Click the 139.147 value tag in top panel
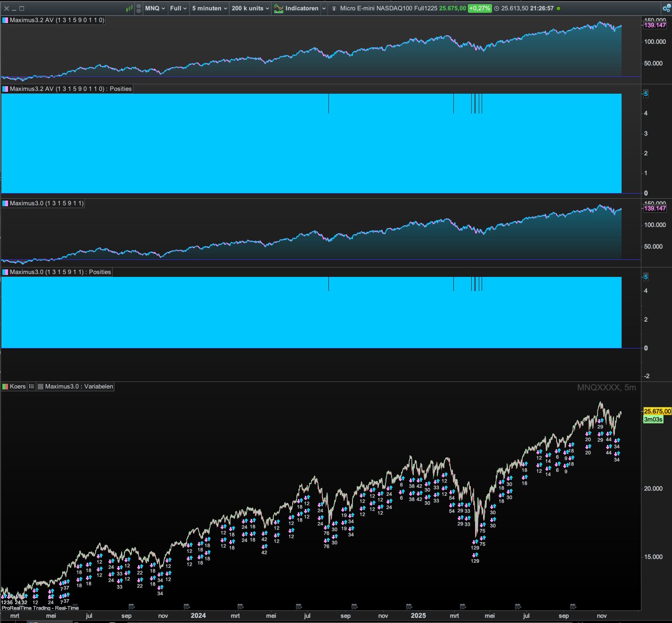The width and height of the screenshot is (672, 623). (655, 25)
